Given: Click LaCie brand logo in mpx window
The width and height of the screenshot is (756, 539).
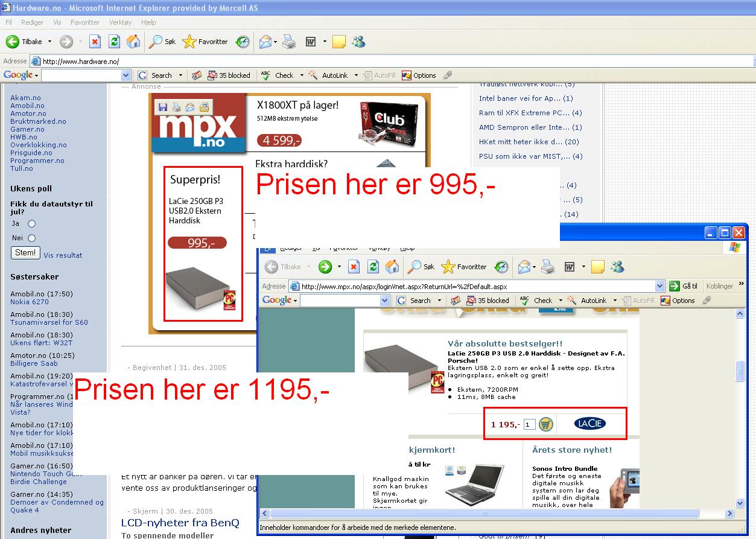Looking at the screenshot, I should click(x=589, y=423).
